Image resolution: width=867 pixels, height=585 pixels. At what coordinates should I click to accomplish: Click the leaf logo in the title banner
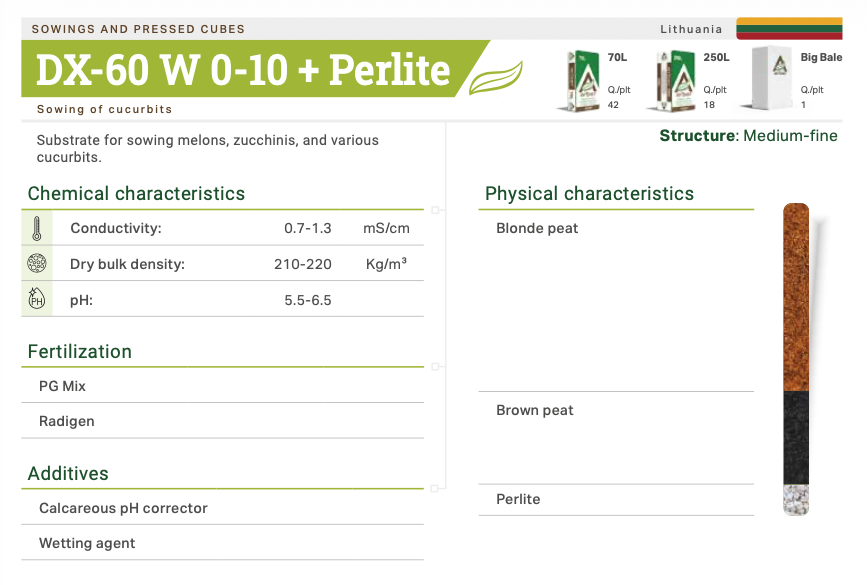coord(496,76)
